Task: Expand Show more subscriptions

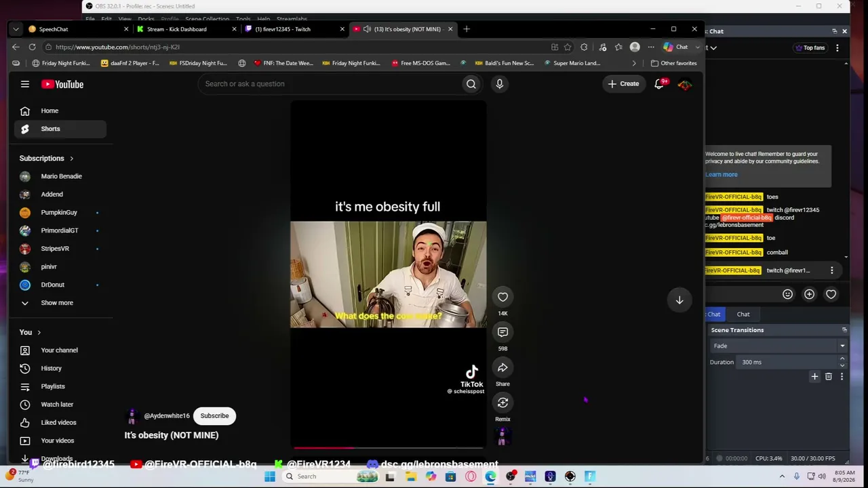Action: pos(57,303)
